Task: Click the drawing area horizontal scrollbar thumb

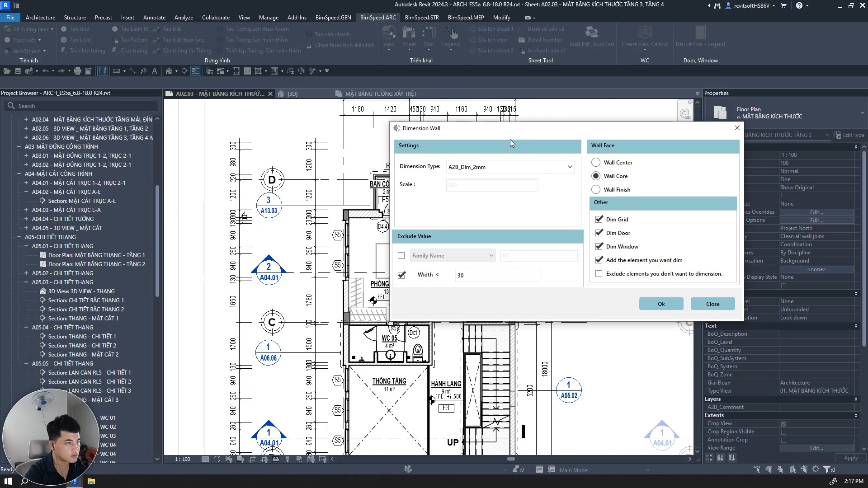Action: point(511,459)
